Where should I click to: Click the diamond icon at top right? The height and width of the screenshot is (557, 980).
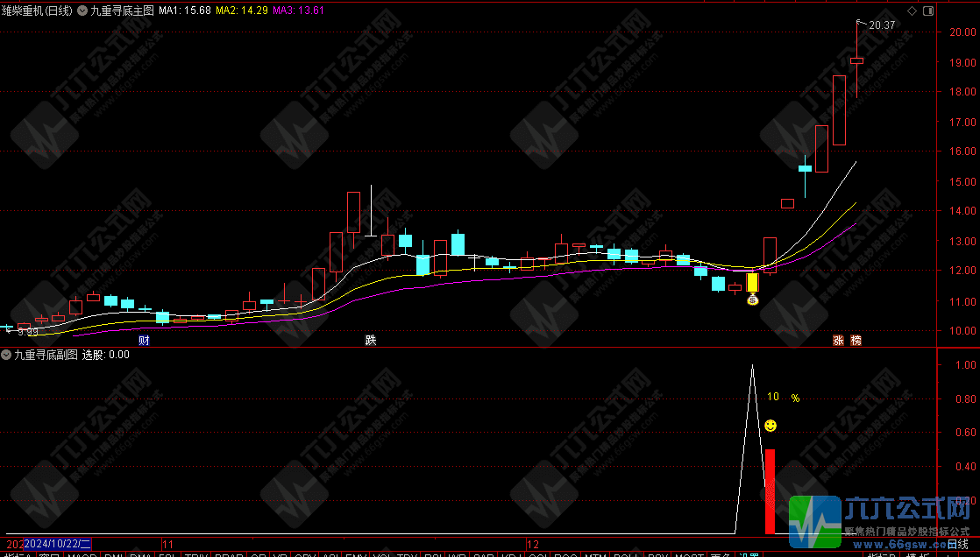tap(912, 11)
